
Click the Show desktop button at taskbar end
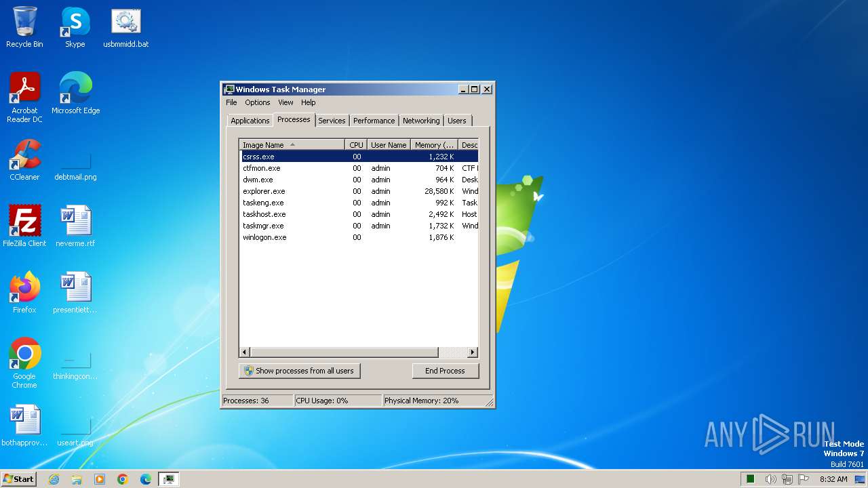(x=861, y=479)
